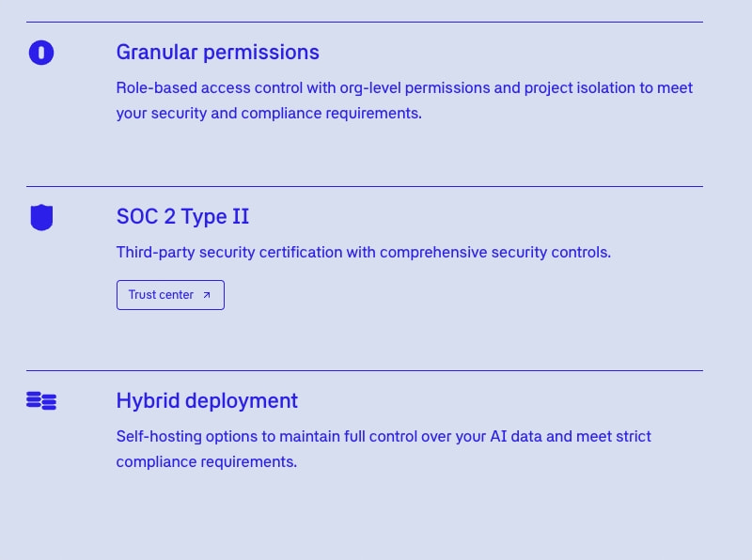Click the SOC 2 shield icon
Viewport: 752px width, 560px height.
pyautogui.click(x=41, y=217)
